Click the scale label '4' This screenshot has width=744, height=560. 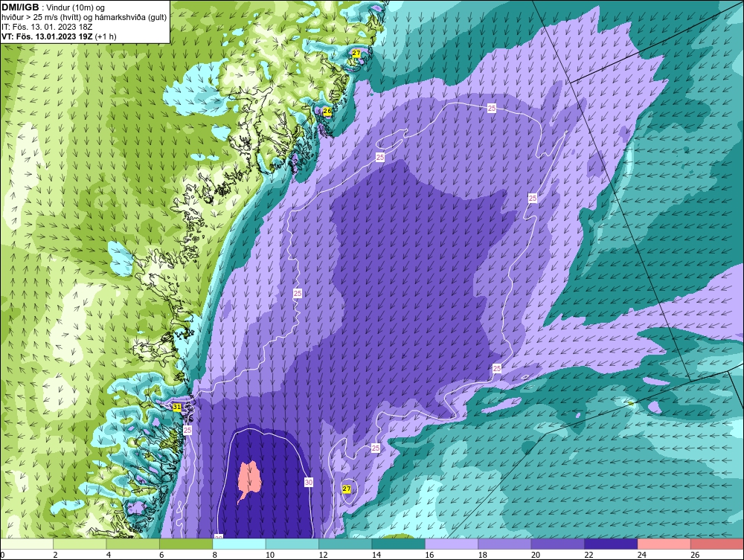(x=109, y=556)
